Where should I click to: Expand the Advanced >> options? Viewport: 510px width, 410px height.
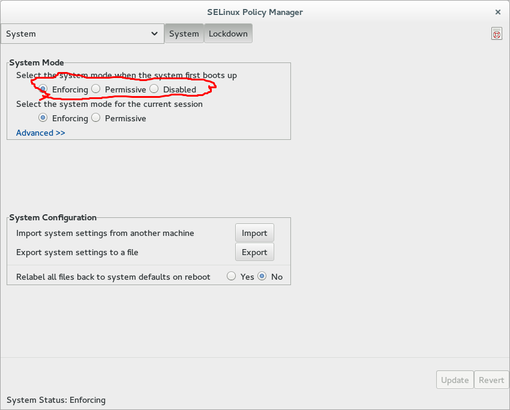tap(40, 133)
